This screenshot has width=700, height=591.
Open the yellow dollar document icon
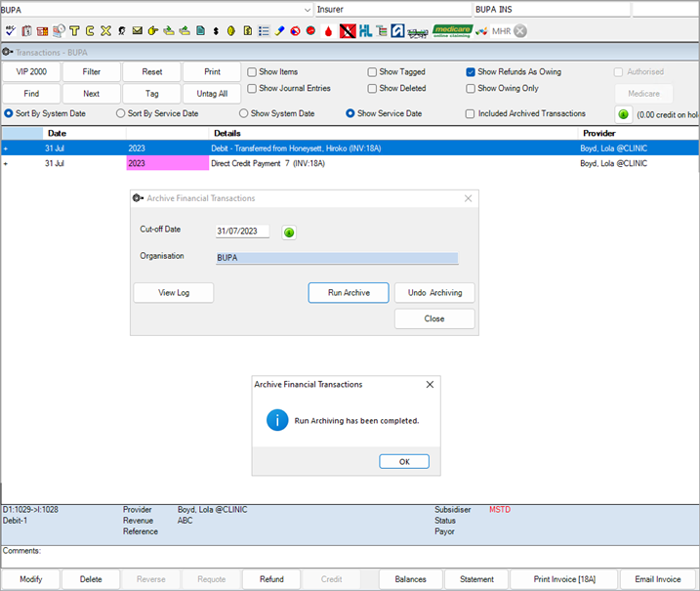point(248,31)
